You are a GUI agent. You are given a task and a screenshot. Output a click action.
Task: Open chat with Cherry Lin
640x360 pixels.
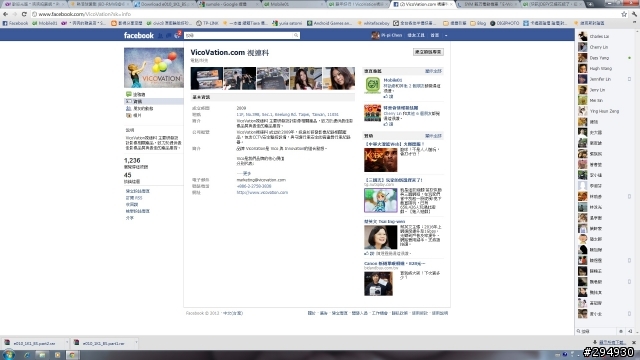click(604, 47)
